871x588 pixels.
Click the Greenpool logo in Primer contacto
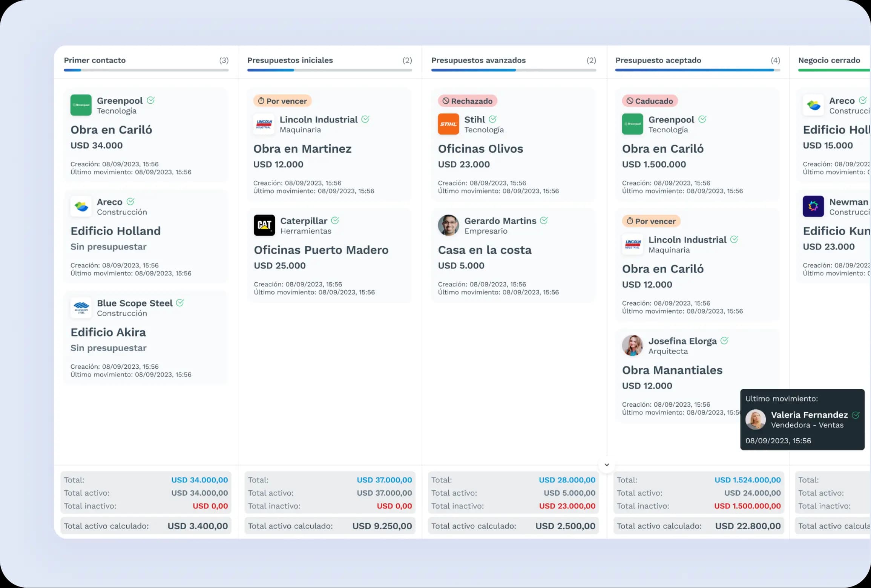(x=81, y=105)
